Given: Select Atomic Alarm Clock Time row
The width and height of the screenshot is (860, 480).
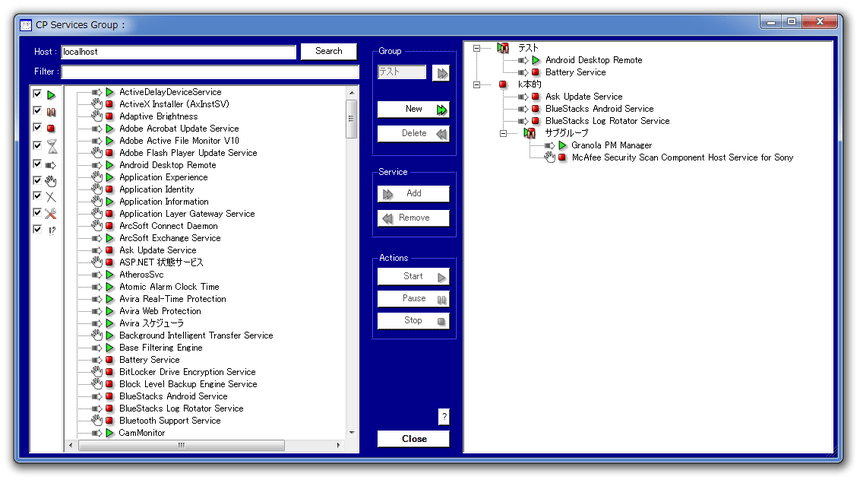Looking at the screenshot, I should [169, 287].
